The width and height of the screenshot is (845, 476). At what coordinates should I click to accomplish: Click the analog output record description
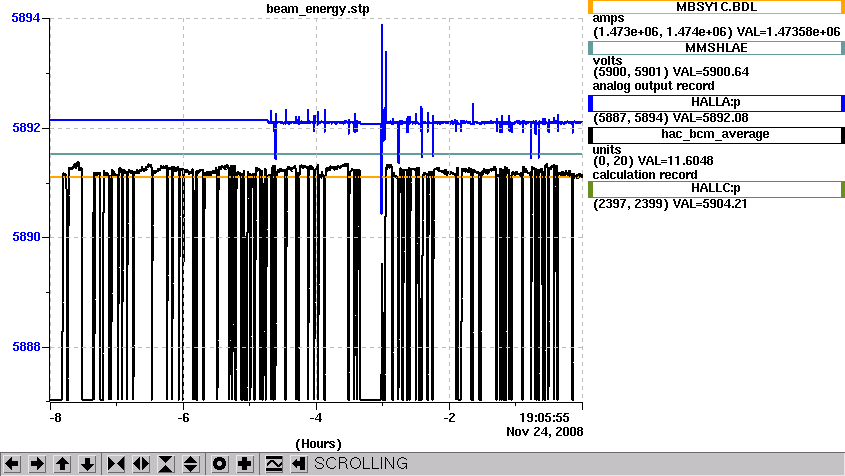(654, 86)
